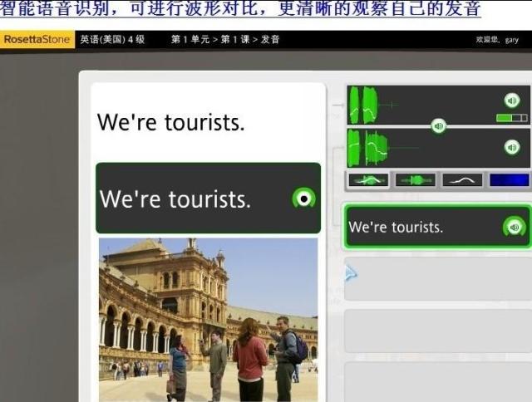Play the native speaker waveform audio
The height and width of the screenshot is (402, 532).
coord(512,100)
